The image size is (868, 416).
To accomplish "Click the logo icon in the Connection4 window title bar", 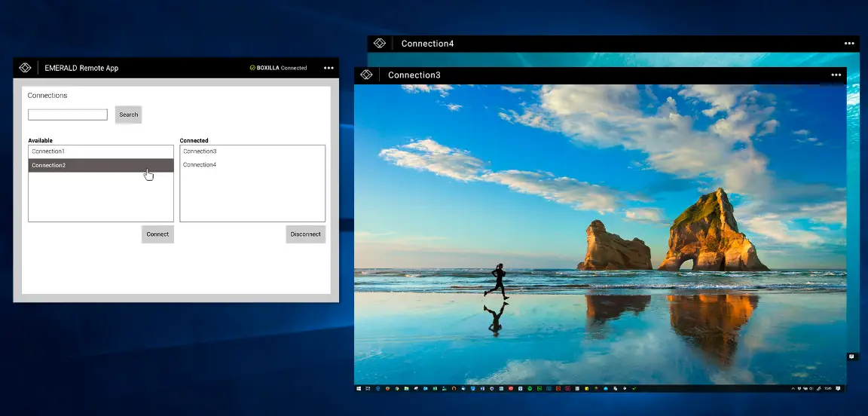I will (x=380, y=43).
